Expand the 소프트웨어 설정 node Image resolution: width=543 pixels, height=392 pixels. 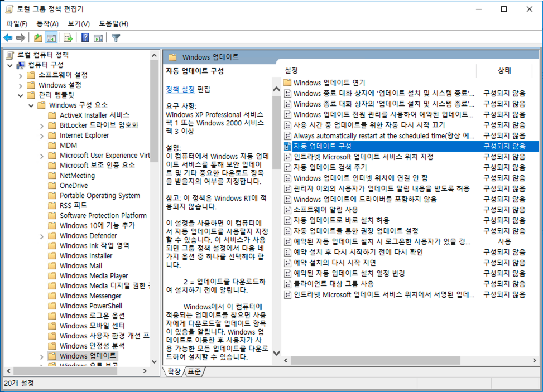(x=21, y=75)
